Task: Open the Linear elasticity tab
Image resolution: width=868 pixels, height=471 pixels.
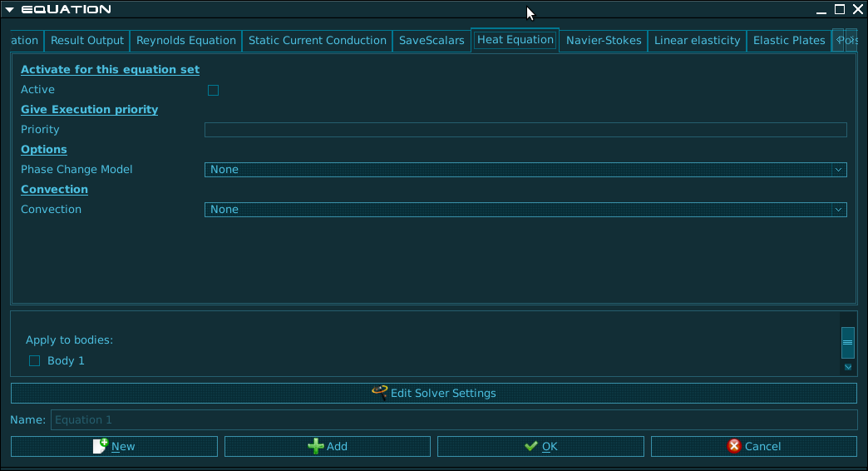Action: coord(697,40)
